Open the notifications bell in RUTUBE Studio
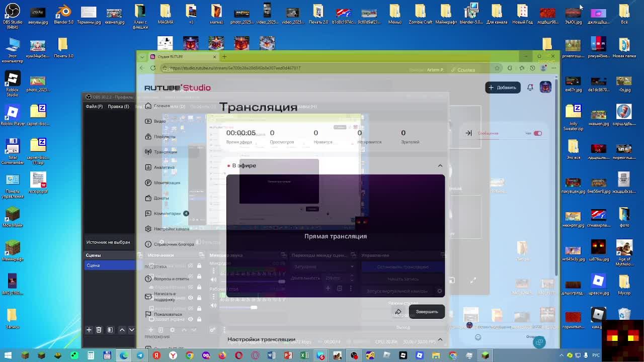644x362 pixels. (x=530, y=87)
